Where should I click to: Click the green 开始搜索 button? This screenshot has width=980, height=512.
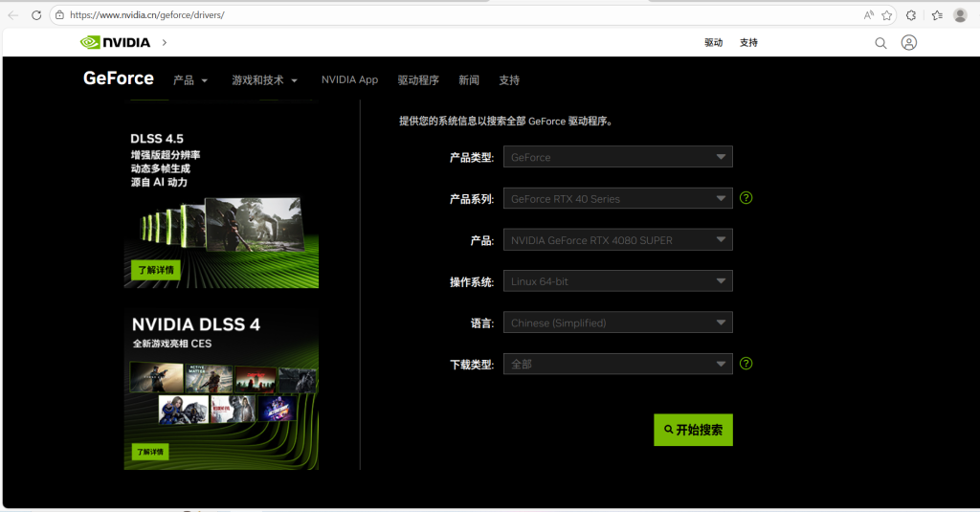(x=693, y=430)
